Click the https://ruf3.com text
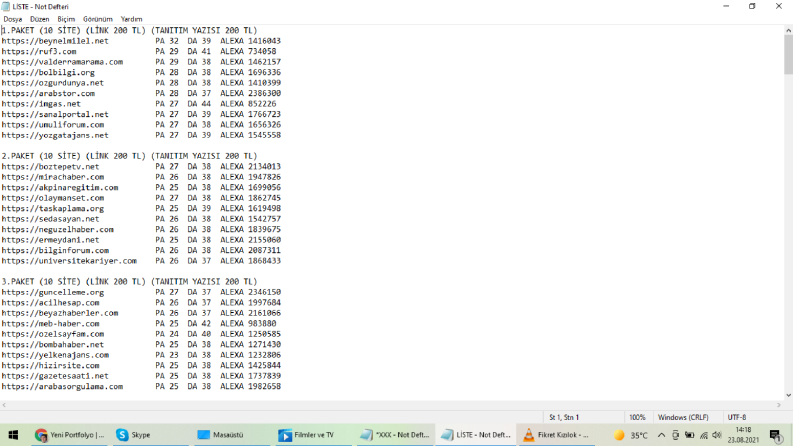The width and height of the screenshot is (793, 446). point(39,52)
